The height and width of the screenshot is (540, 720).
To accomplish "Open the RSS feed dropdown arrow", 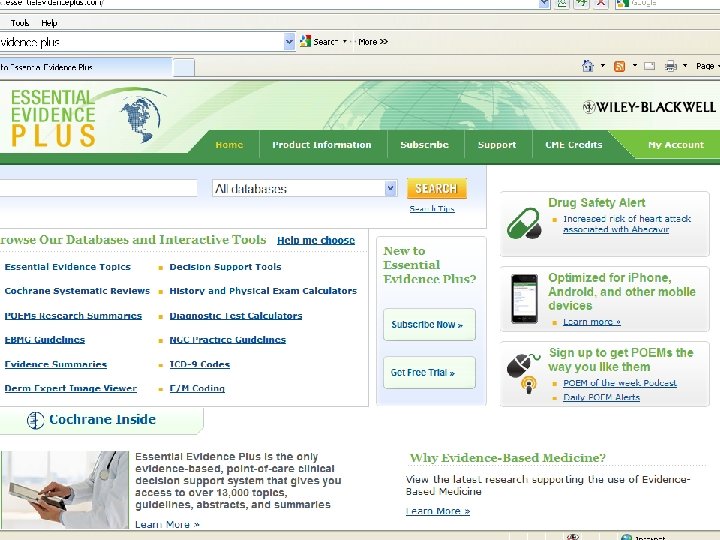I will [635, 66].
